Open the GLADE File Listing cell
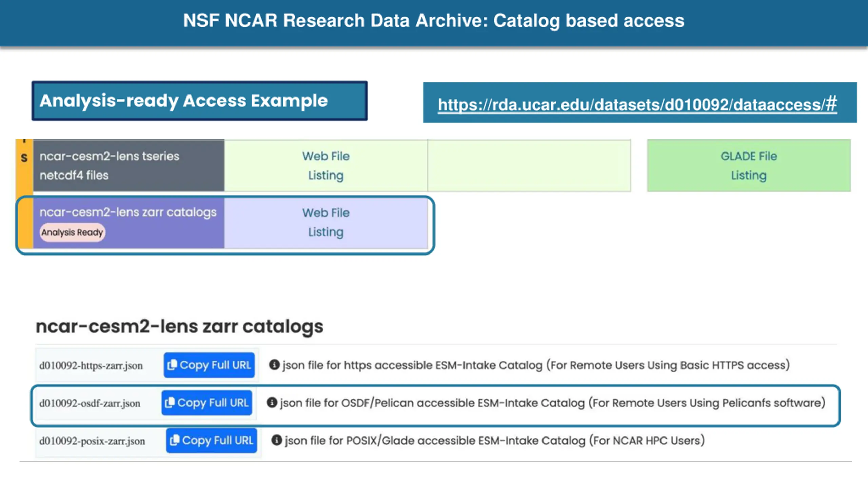 coord(749,166)
